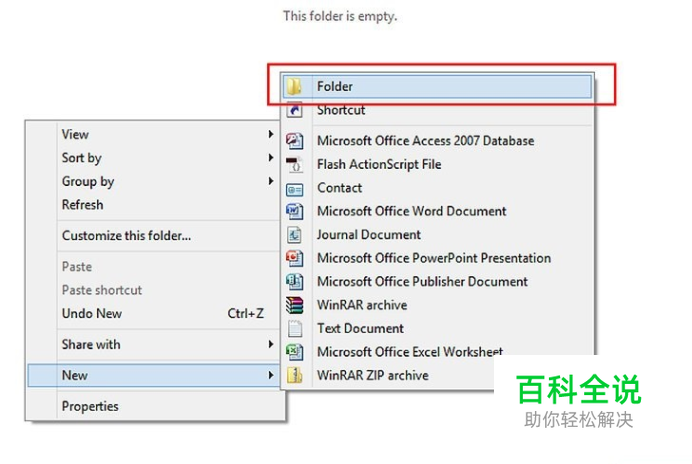Open Properties from the context menu

(x=154, y=406)
